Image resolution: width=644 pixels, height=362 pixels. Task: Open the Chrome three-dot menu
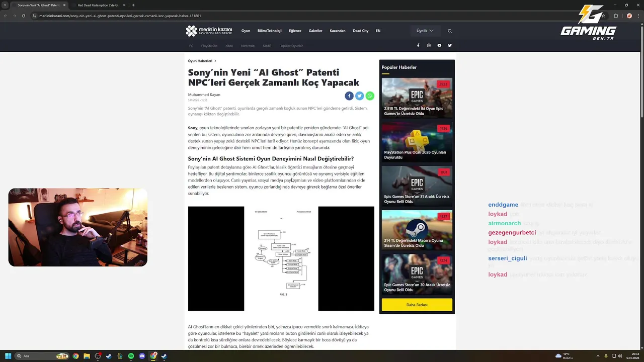[638, 16]
